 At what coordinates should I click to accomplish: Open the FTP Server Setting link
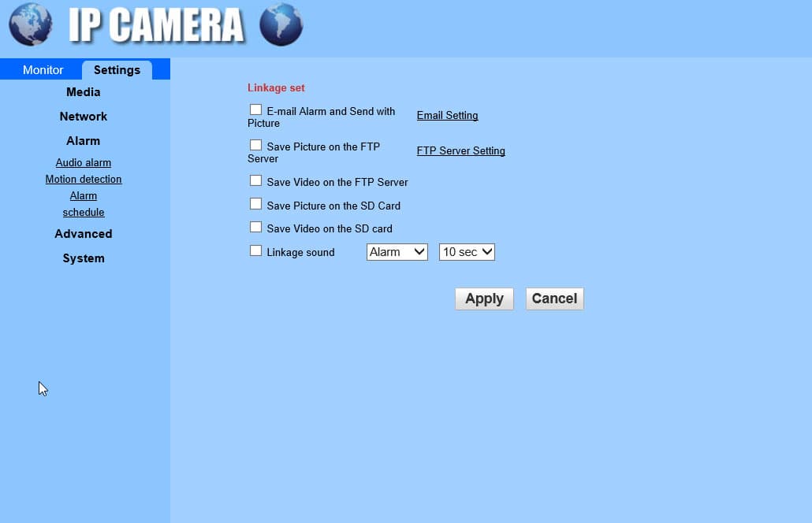coord(461,150)
